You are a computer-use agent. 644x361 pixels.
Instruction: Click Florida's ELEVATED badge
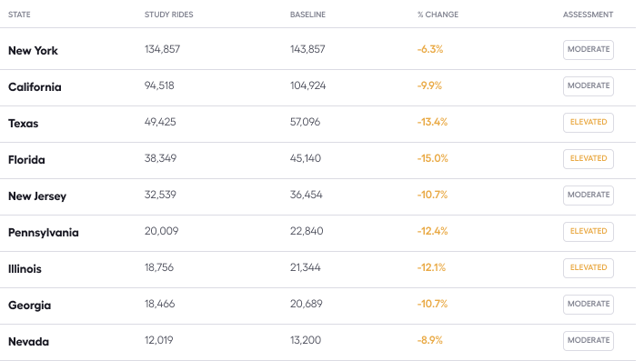[x=589, y=159]
